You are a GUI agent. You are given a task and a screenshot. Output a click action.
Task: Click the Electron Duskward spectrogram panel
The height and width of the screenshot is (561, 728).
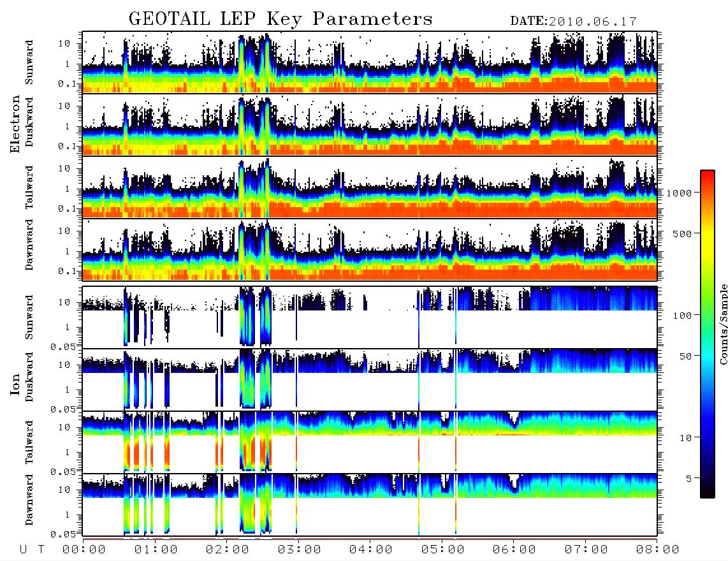pos(370,124)
